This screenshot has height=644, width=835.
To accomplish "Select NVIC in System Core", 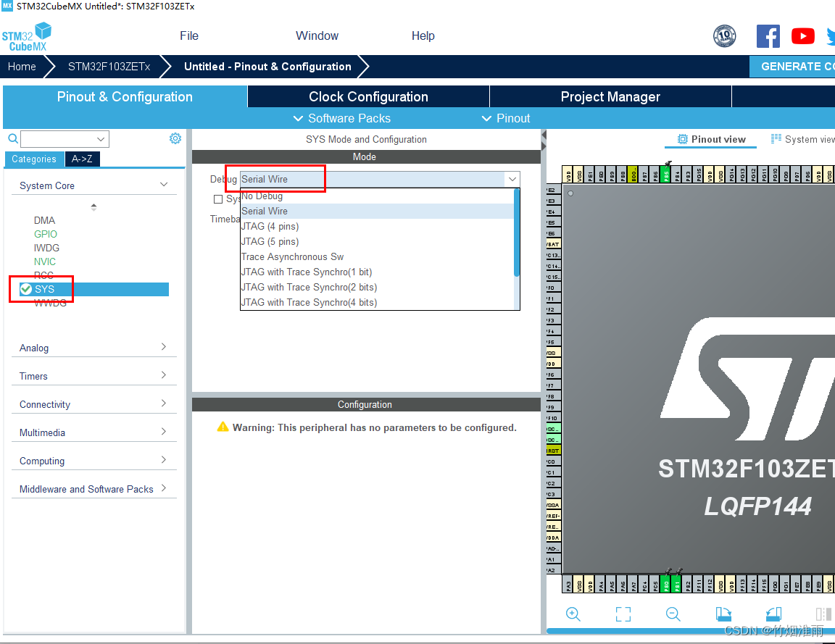I will (45, 262).
